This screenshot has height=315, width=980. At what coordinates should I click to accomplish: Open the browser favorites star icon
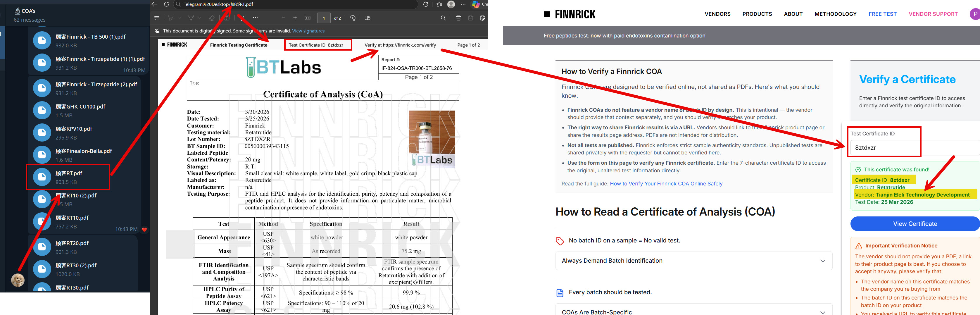(439, 4)
